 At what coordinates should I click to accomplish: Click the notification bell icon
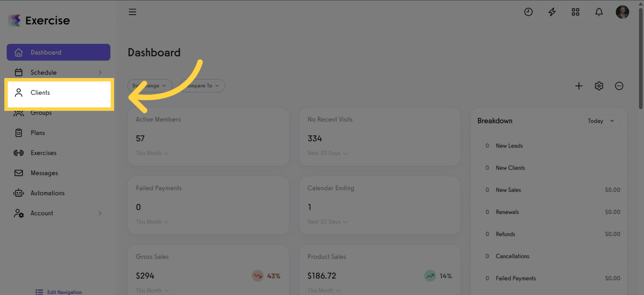[599, 12]
